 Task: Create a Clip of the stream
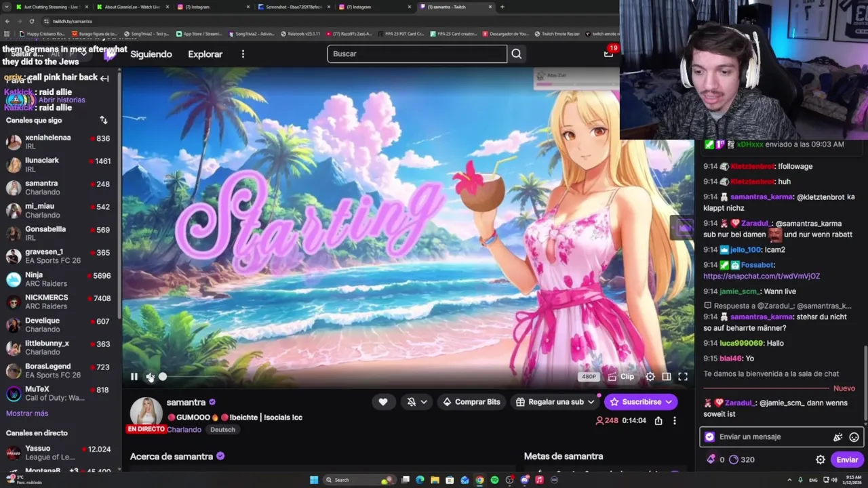[621, 377]
